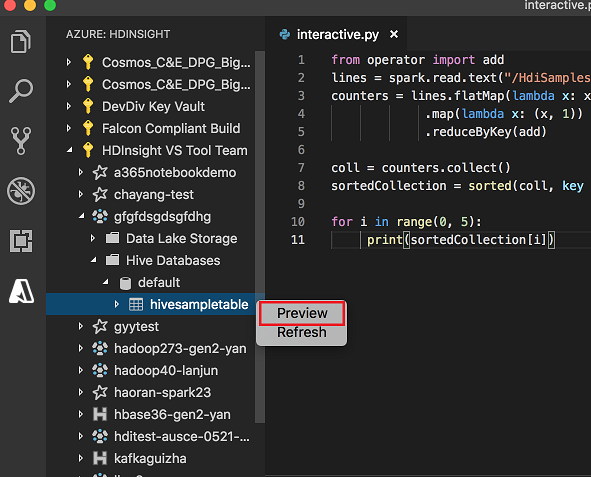This screenshot has width=591, height=477.
Task: Click star icon beside a365notebookdemo
Action: point(100,173)
